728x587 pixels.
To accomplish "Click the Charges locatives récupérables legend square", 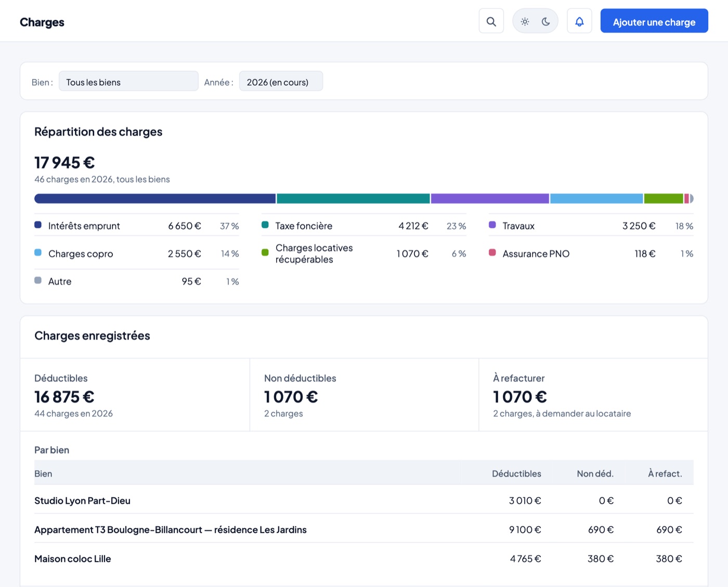I will point(265,253).
